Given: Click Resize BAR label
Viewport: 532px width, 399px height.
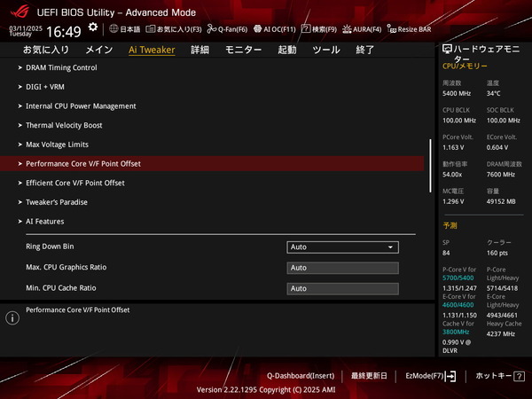Looking at the screenshot, I should click(x=415, y=29).
